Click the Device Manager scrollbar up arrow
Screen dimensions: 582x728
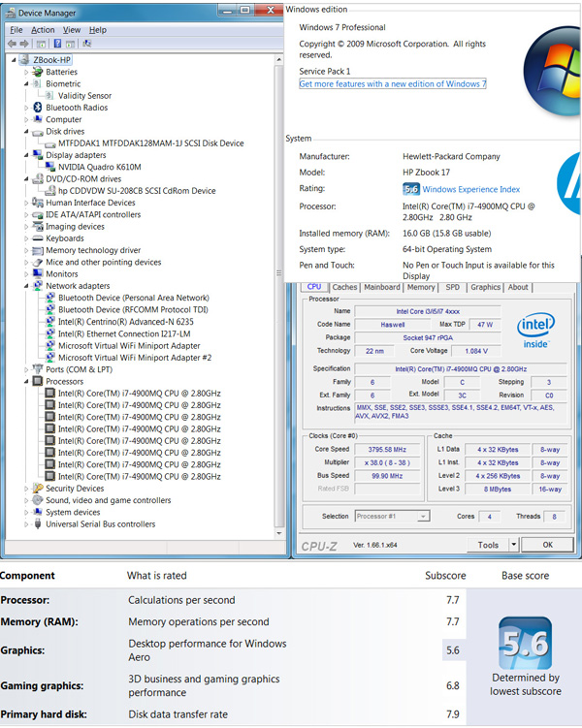pos(279,60)
